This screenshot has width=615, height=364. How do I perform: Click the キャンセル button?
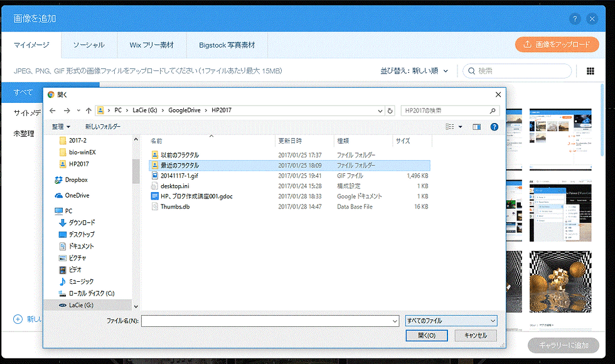coord(476,336)
